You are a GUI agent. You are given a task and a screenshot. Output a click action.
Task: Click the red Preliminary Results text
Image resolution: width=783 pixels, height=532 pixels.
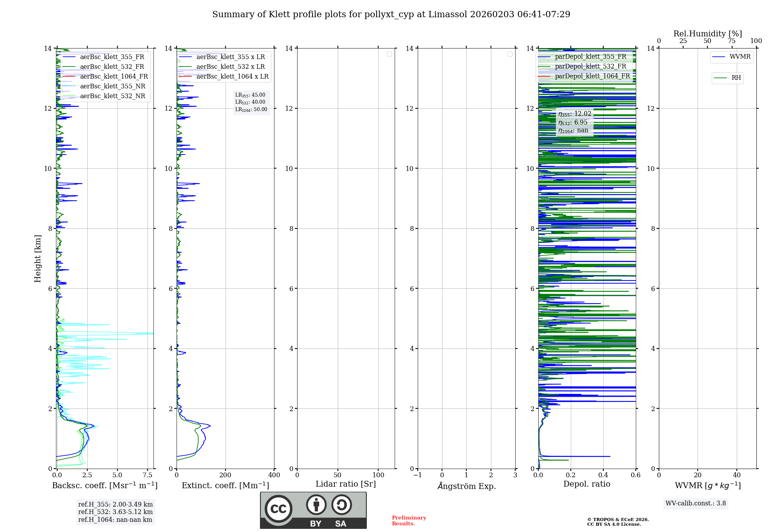point(409,521)
